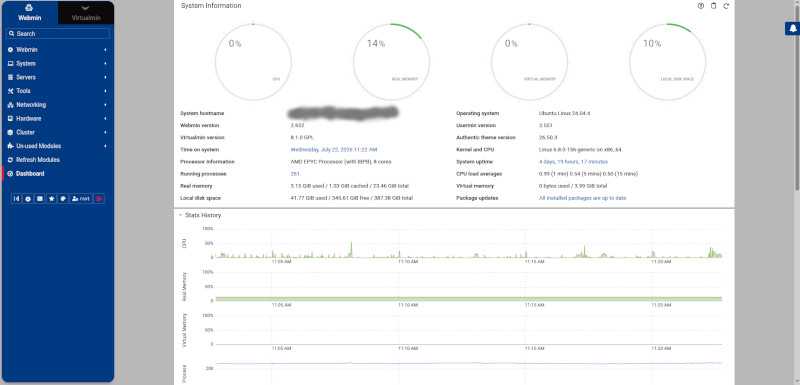
Task: Click the 'Ubuntu Linux 24.04.4' value
Action: pyautogui.click(x=565, y=113)
